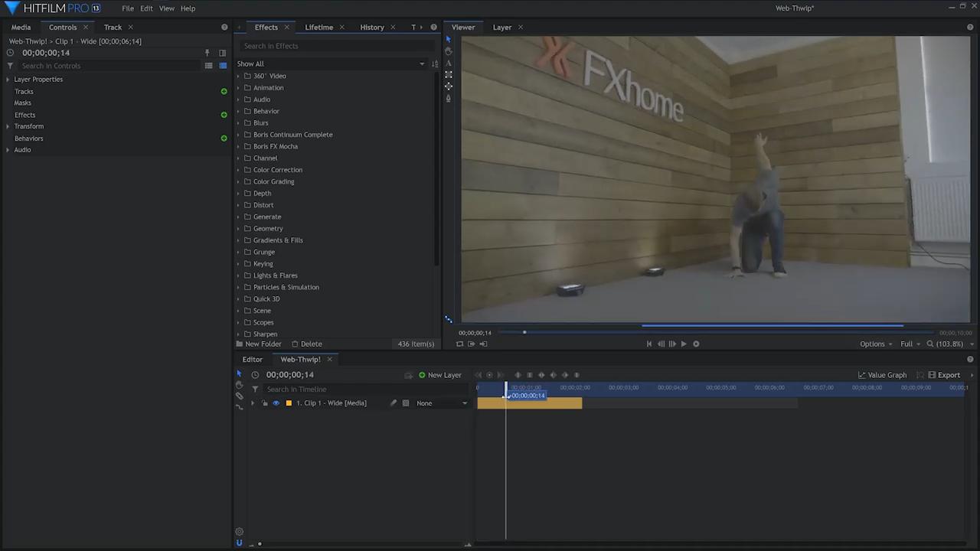Select the arrow Selection tool in Viewer
This screenshot has height=551, width=980.
[449, 39]
